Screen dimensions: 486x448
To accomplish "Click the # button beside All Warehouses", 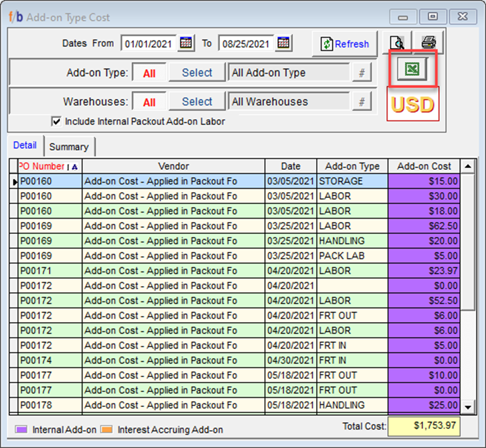I will [362, 102].
